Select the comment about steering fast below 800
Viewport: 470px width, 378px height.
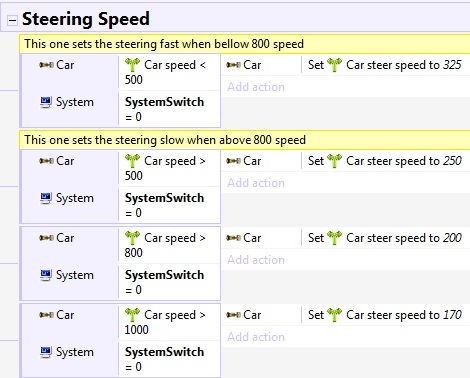point(245,44)
